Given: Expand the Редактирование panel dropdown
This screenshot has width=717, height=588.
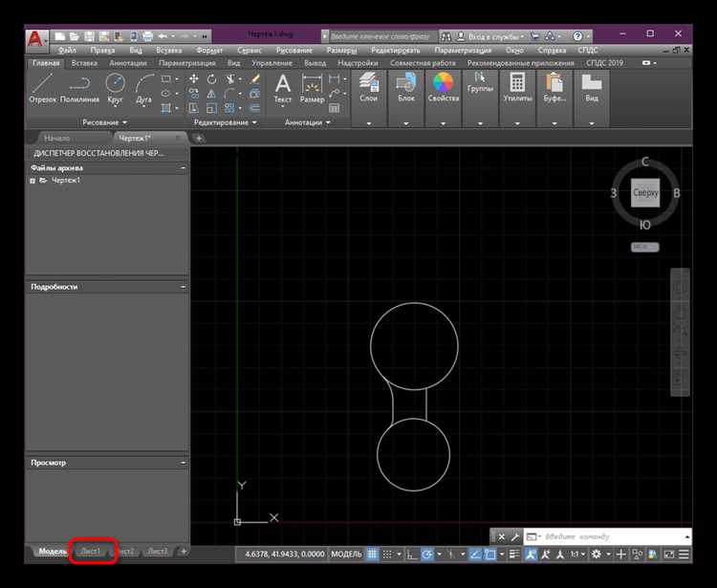Looking at the screenshot, I should [x=225, y=122].
